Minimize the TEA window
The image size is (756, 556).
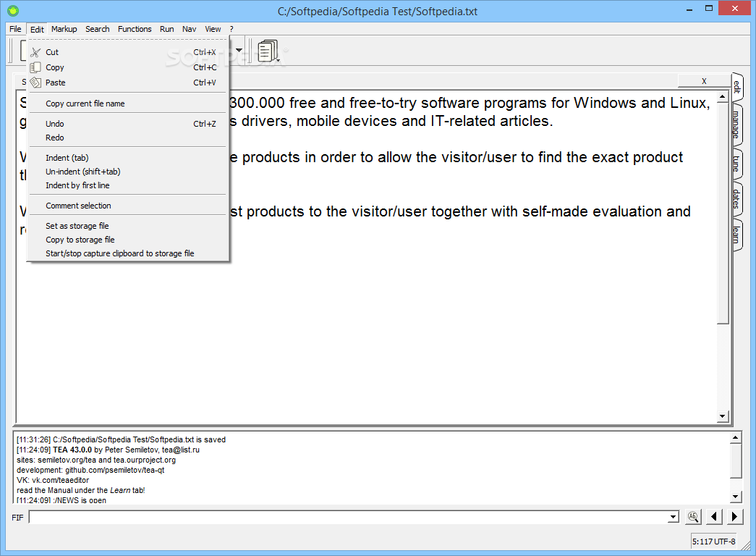click(x=689, y=9)
